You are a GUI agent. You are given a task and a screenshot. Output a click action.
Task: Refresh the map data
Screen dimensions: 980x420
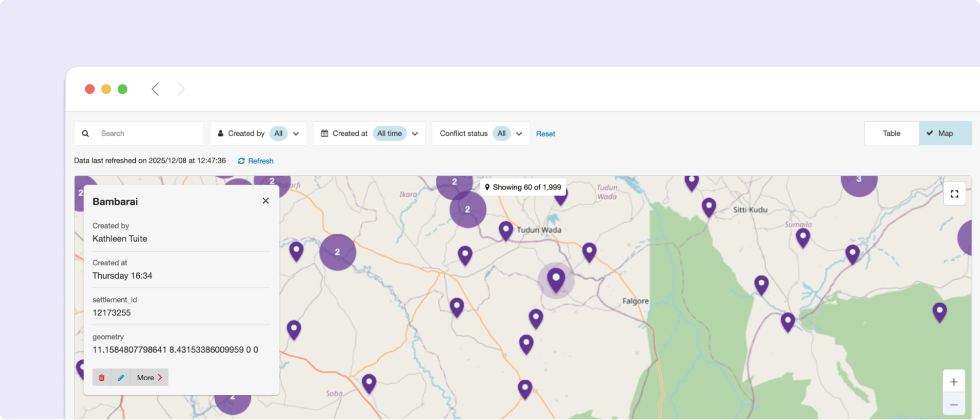255,161
